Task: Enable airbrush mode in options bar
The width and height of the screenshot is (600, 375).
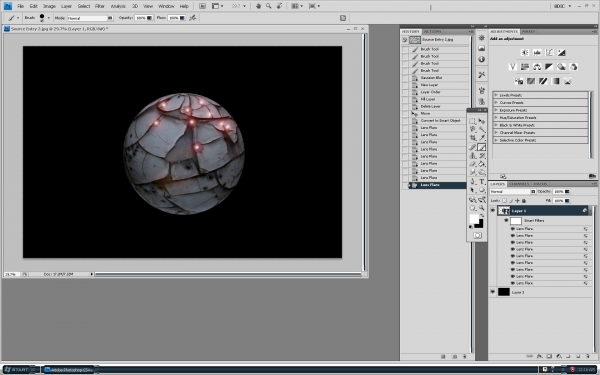Action: pos(193,18)
